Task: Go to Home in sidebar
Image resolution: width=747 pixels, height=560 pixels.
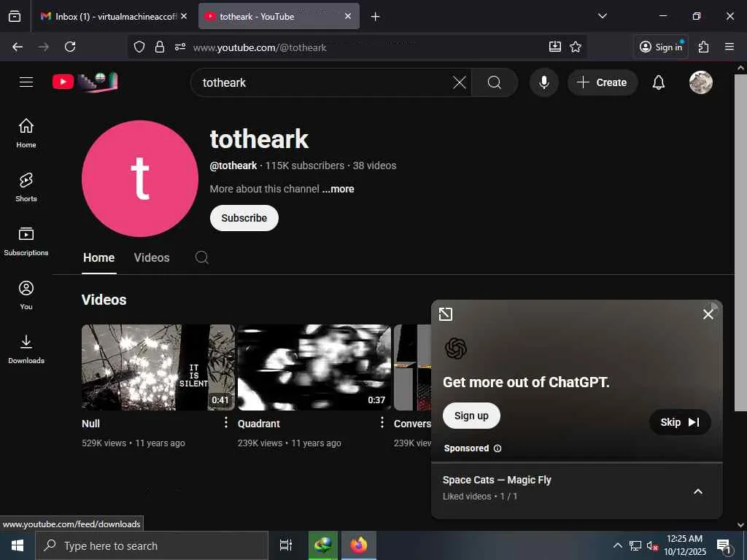Action: click(26, 133)
